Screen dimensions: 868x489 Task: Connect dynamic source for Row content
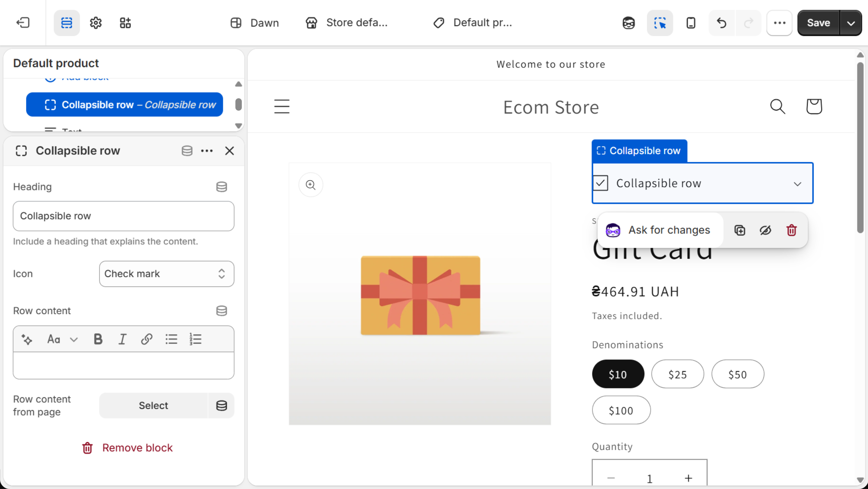pyautogui.click(x=221, y=311)
